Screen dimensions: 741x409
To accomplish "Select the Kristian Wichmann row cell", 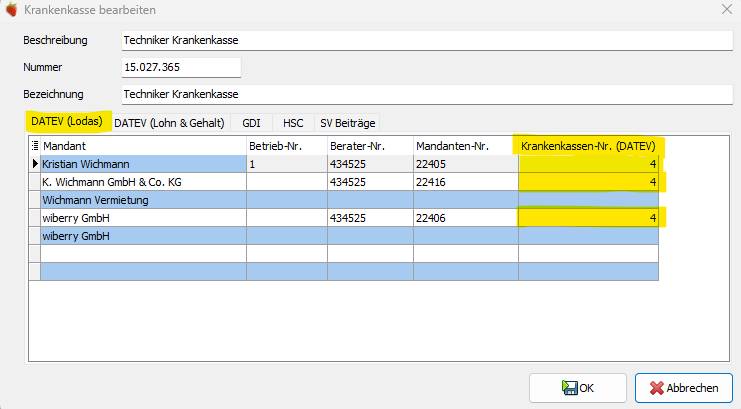I will [143, 164].
